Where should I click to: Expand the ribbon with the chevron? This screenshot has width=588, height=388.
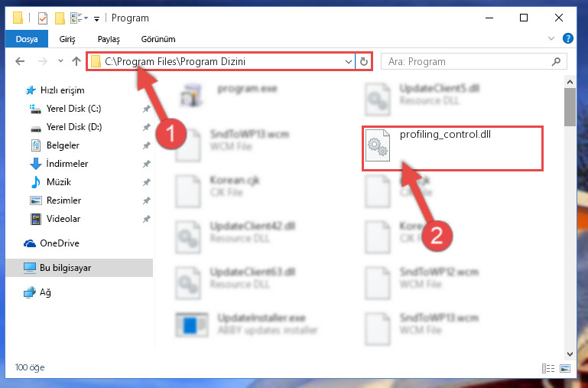tap(551, 38)
